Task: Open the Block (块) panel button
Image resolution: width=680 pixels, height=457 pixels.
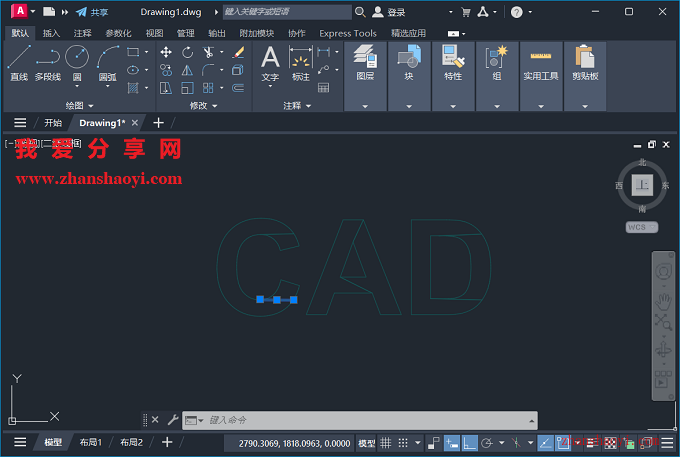Action: 409,76
